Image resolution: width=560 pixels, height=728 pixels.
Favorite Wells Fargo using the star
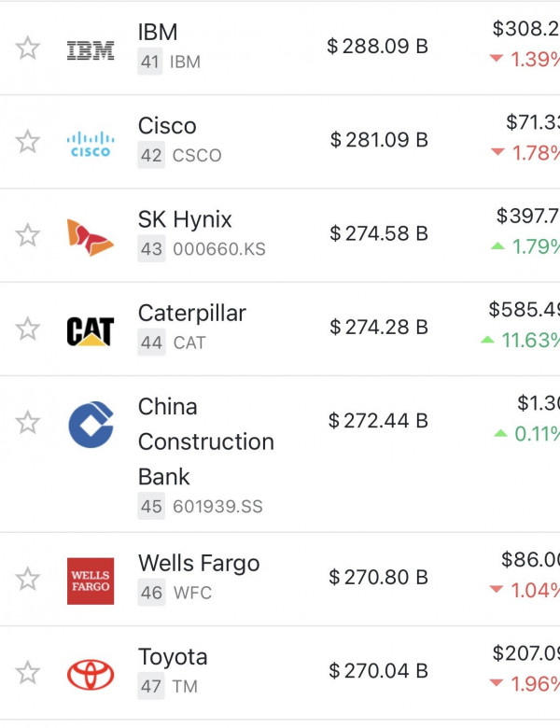[x=28, y=580]
